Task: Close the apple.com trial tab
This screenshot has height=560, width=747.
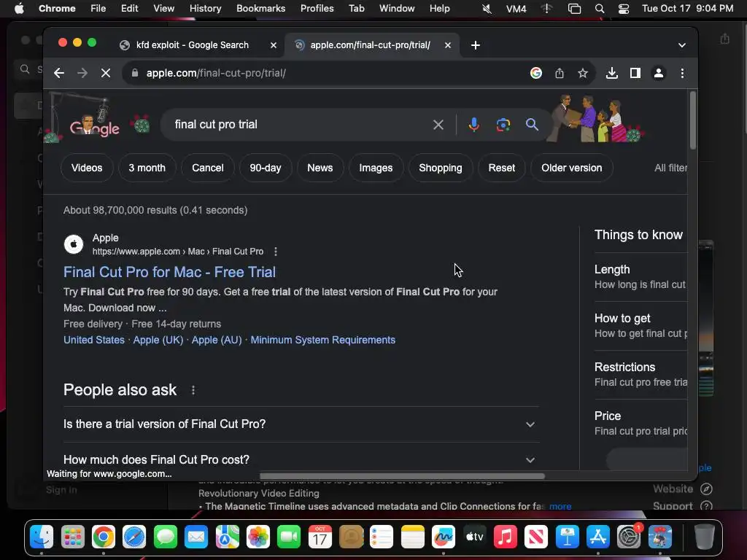Action: click(448, 45)
